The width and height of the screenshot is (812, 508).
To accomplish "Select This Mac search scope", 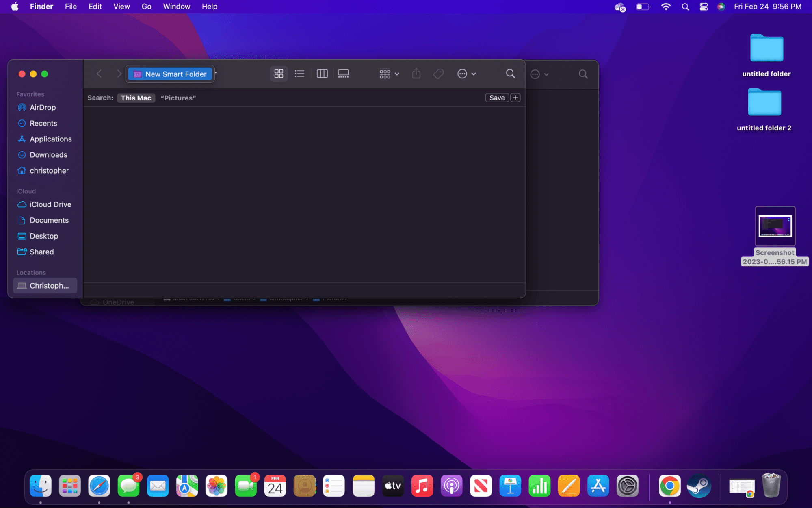I will [x=136, y=98].
